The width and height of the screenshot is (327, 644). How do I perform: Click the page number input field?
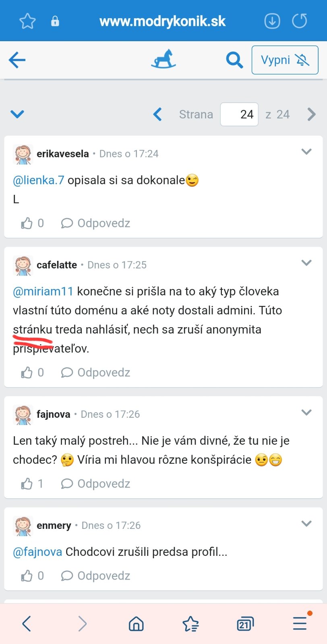tap(239, 114)
